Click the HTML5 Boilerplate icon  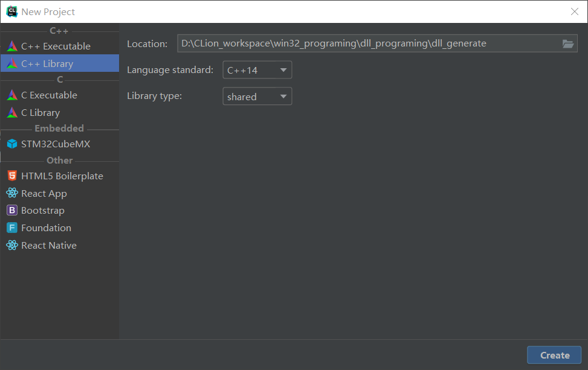11,175
